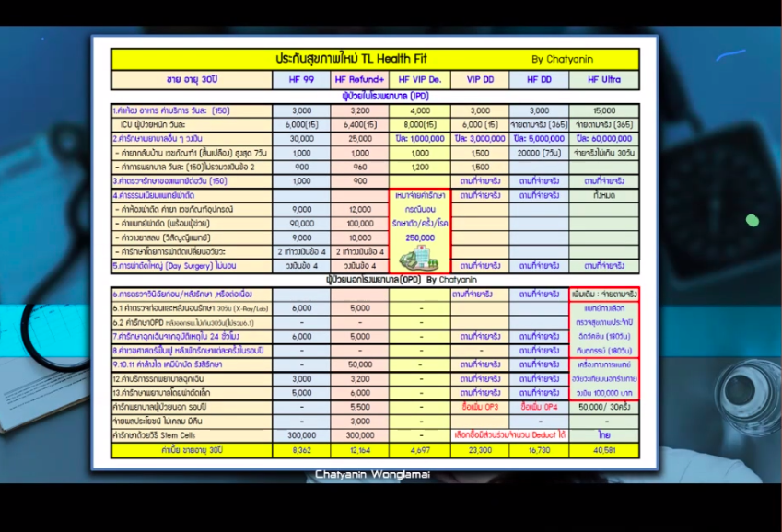
Task: Click the 'ค่ารักษาด้วยวิธี Stem Cells' row label
Action: 192,435
